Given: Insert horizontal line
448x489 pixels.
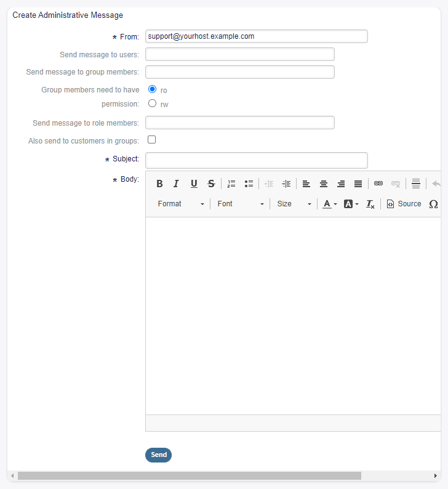Looking at the screenshot, I should pos(416,184).
